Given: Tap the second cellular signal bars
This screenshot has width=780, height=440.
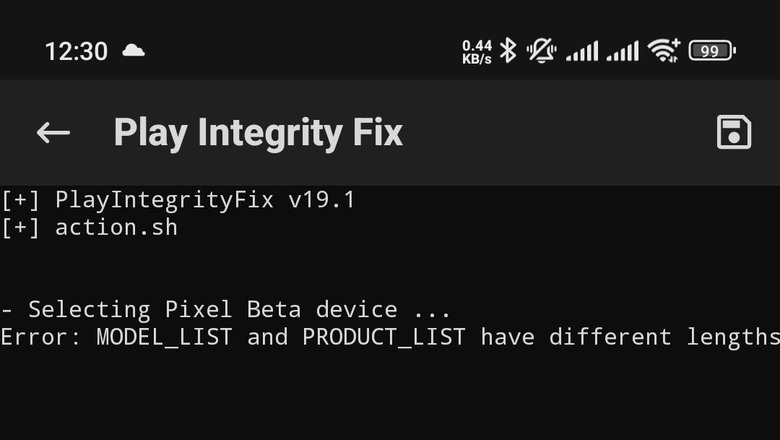Looking at the screenshot, I should (x=622, y=52).
